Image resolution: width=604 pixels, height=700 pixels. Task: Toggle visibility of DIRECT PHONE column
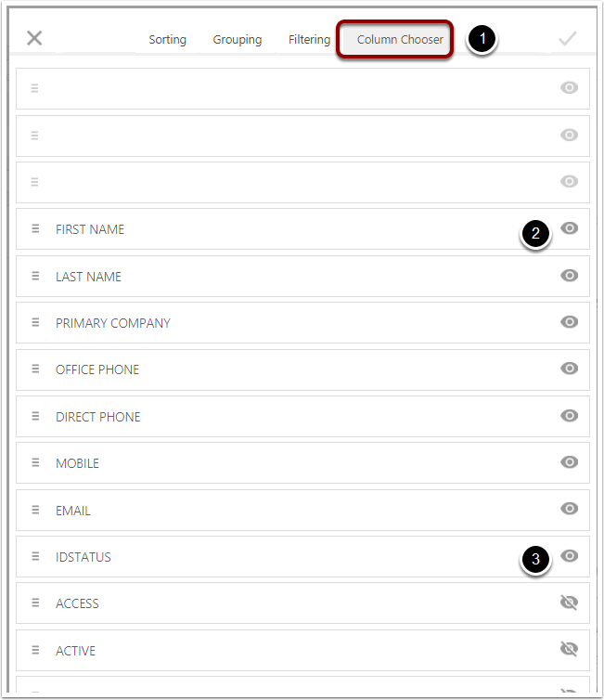(569, 416)
